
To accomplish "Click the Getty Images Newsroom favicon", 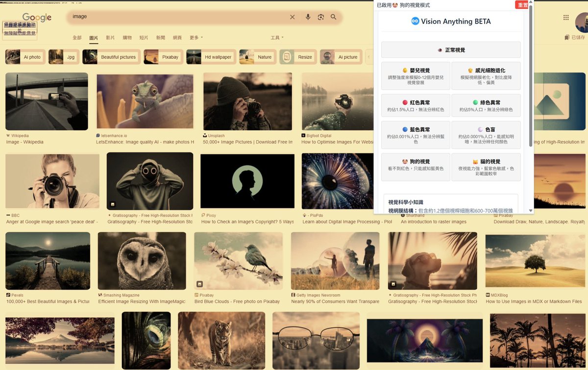I will point(293,295).
